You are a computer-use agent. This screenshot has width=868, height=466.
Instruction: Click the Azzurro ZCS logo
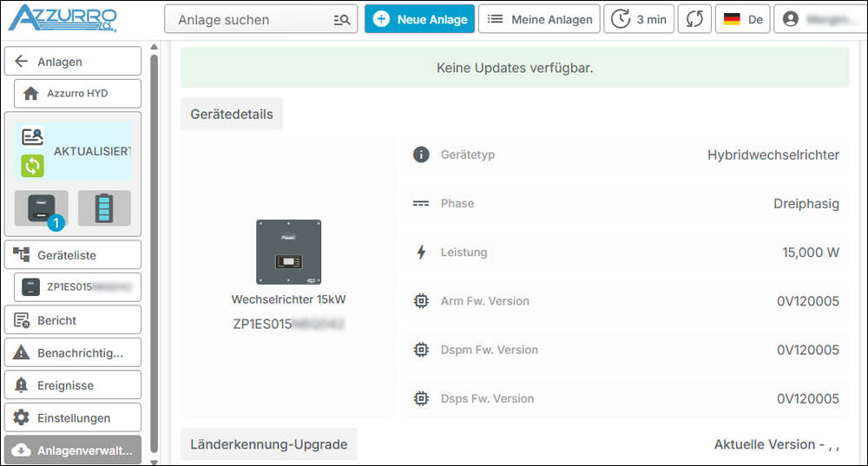coord(62,19)
